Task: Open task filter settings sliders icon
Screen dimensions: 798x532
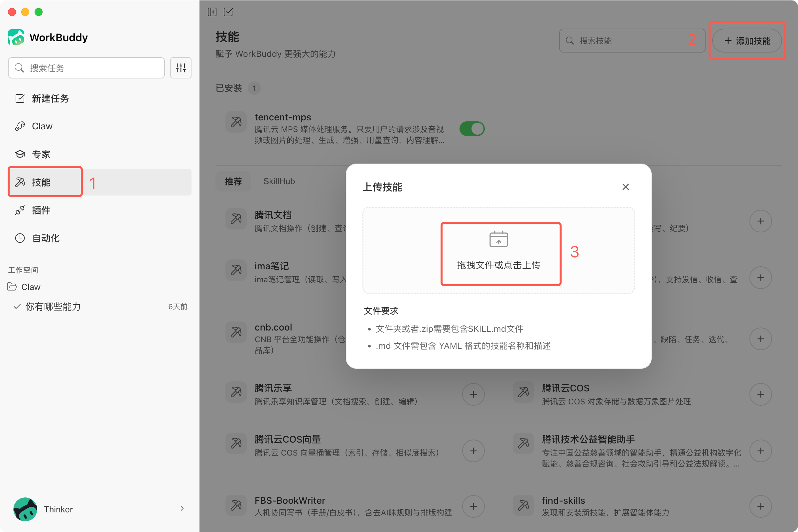Action: (181, 68)
